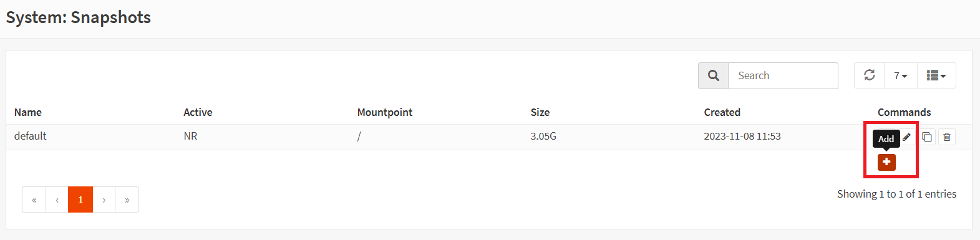Image resolution: width=980 pixels, height=240 pixels.
Task: Select the default snapshot row name
Action: (x=31, y=136)
